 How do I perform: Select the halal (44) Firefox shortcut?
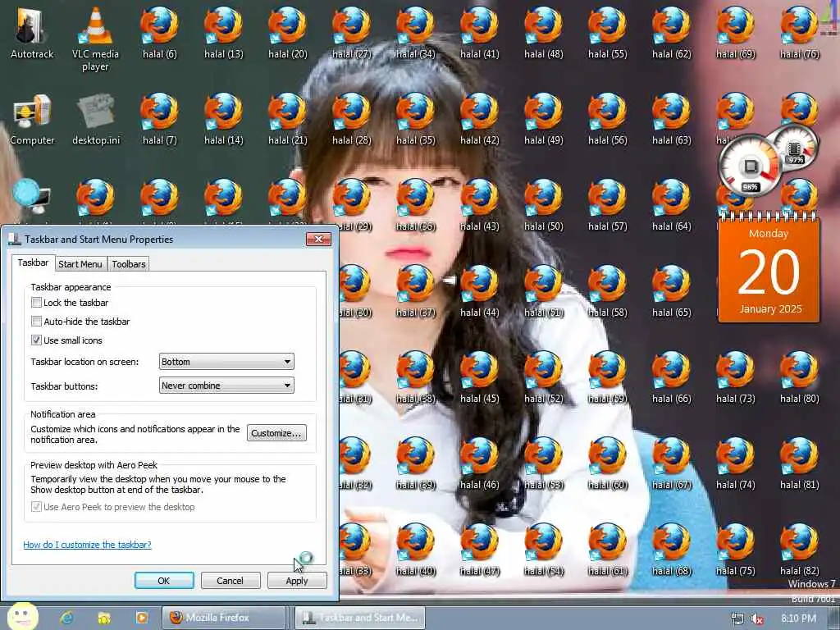479,291
